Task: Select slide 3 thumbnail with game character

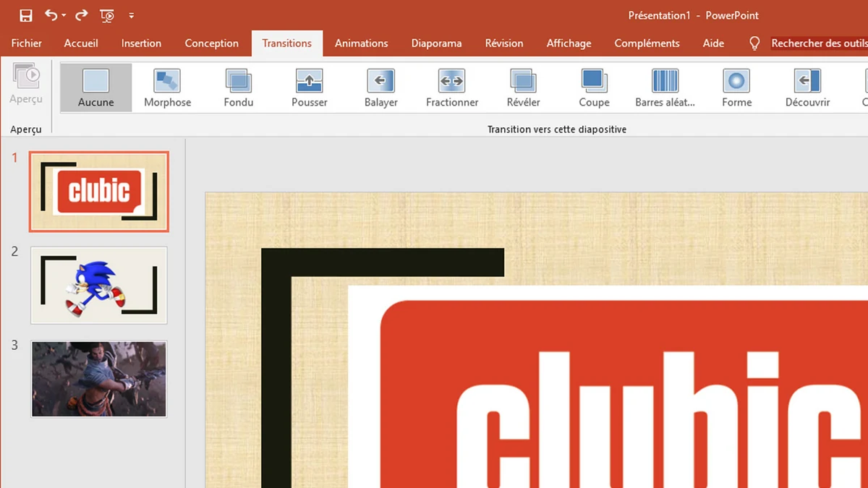Action: (99, 379)
